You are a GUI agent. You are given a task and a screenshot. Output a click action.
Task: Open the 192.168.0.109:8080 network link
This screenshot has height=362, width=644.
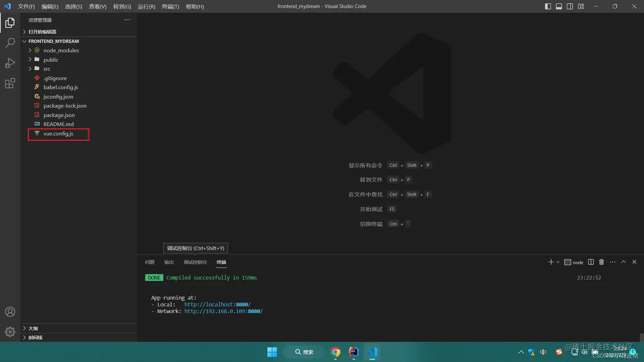click(224, 311)
